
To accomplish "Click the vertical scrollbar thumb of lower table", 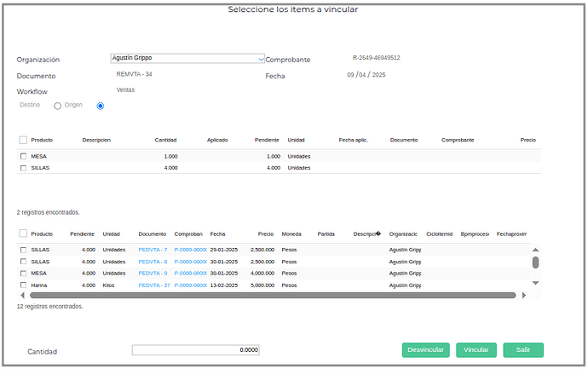I will (x=535, y=262).
